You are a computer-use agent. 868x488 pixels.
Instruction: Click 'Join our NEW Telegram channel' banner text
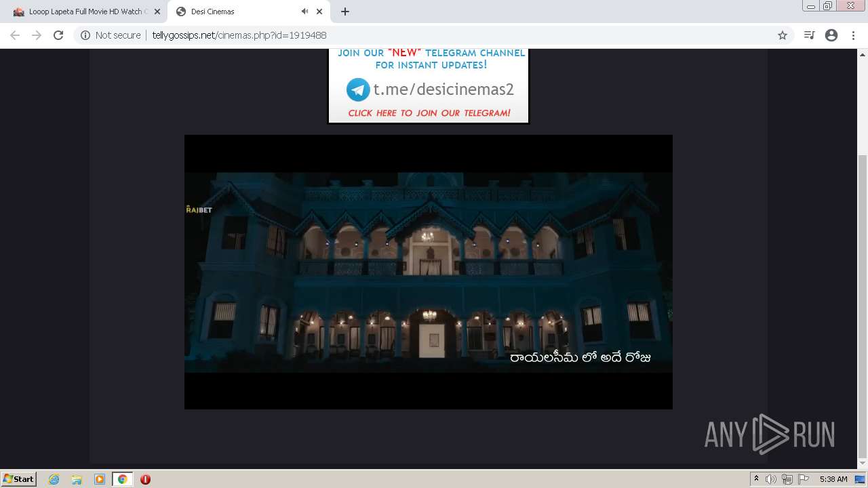[431, 59]
